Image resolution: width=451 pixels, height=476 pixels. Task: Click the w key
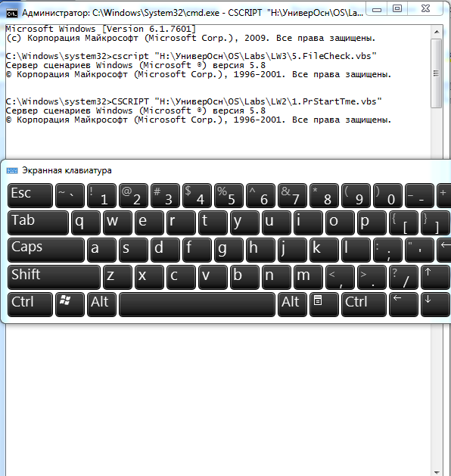point(118,222)
